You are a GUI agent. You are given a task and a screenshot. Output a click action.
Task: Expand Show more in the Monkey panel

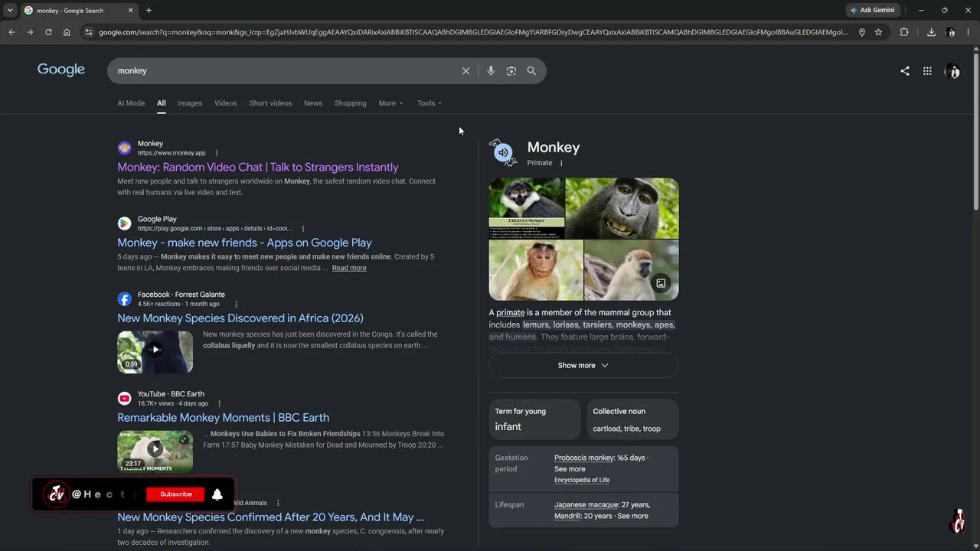click(x=583, y=365)
